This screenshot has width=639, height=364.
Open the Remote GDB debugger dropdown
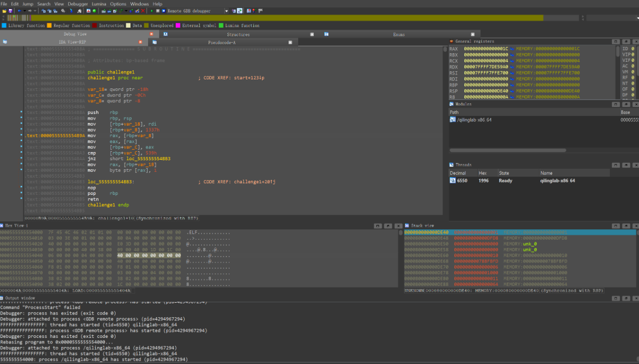[x=226, y=11]
